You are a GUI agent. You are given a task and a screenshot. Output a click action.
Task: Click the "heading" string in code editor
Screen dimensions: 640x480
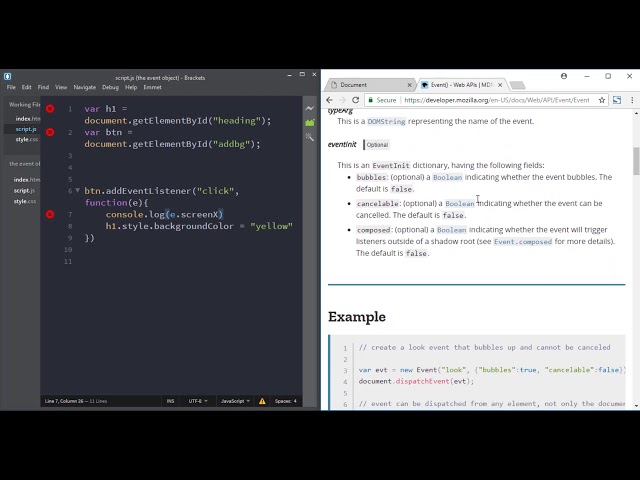pos(237,121)
